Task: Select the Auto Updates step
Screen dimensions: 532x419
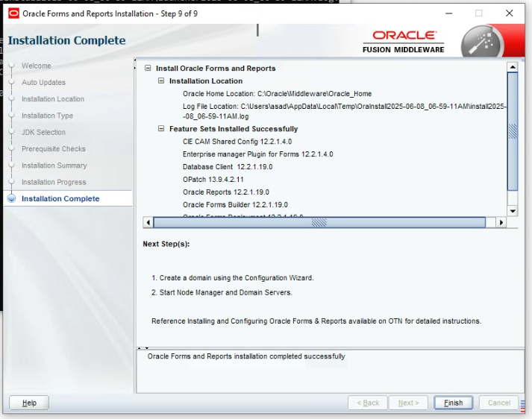Action: [x=43, y=82]
